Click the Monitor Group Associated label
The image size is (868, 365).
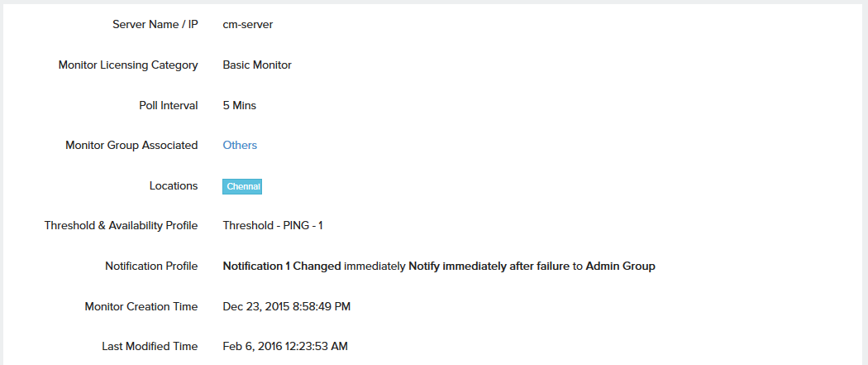[x=131, y=146]
